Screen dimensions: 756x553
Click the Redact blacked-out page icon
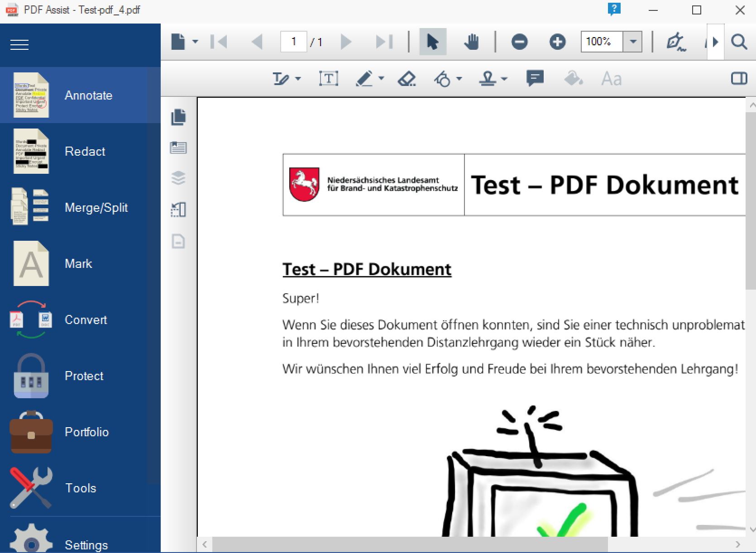31,151
